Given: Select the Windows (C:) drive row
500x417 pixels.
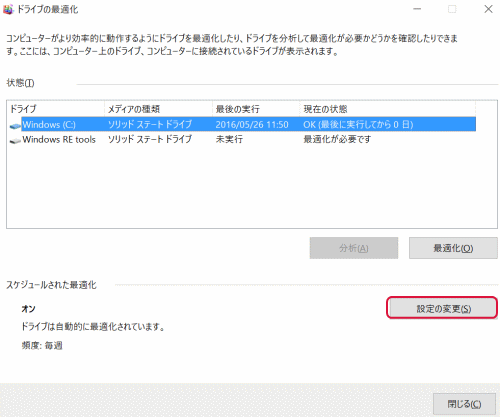Looking at the screenshot, I should pyautogui.click(x=243, y=124).
